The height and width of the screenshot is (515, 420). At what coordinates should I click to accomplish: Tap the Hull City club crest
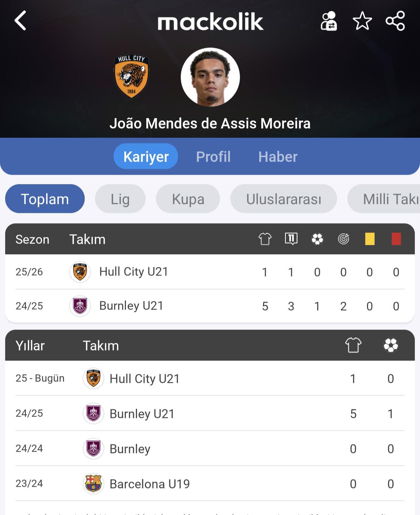[131, 77]
